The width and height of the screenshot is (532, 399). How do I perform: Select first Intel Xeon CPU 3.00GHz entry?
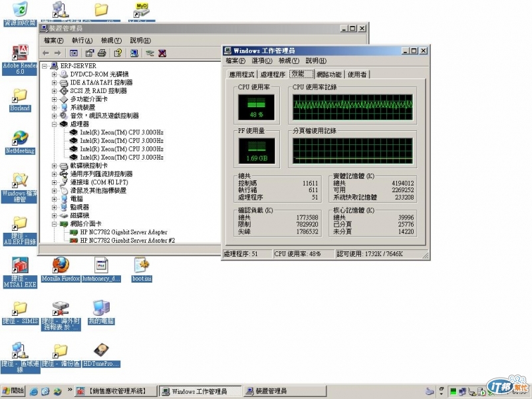[x=122, y=132]
